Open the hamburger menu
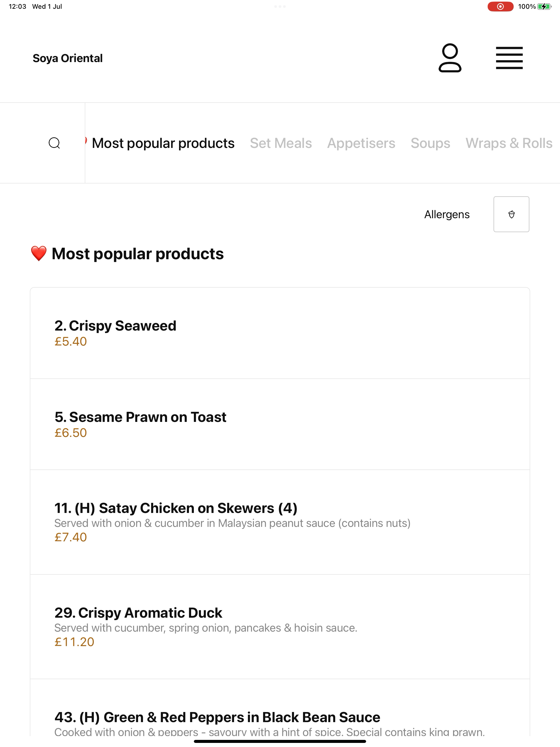560x747 pixels. 509,58
